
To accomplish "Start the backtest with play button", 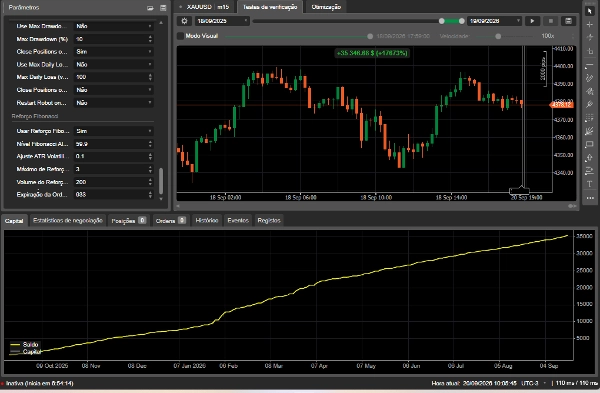I will (x=532, y=21).
